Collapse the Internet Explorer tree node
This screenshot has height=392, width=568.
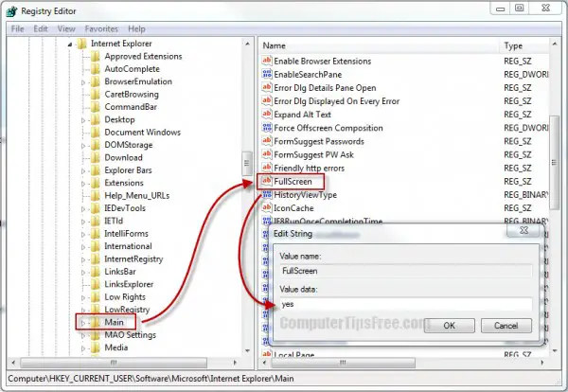[70, 45]
